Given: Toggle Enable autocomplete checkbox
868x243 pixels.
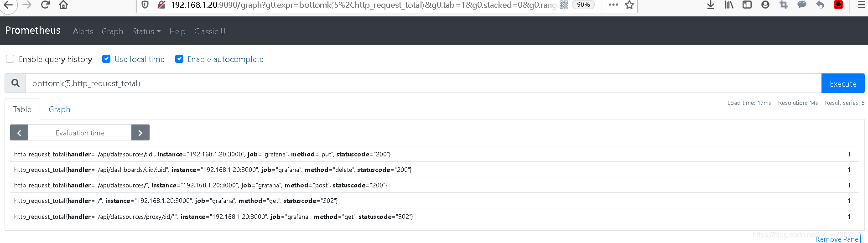Looking at the screenshot, I should (x=179, y=59).
